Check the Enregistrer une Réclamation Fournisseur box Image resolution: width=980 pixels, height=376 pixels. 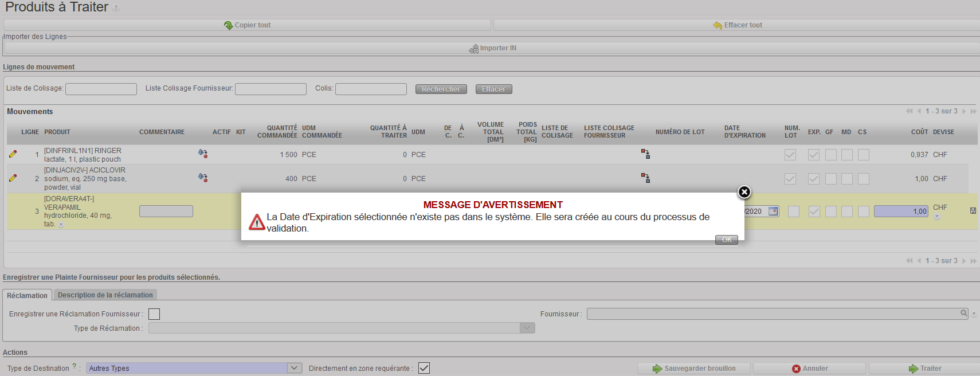(x=154, y=314)
